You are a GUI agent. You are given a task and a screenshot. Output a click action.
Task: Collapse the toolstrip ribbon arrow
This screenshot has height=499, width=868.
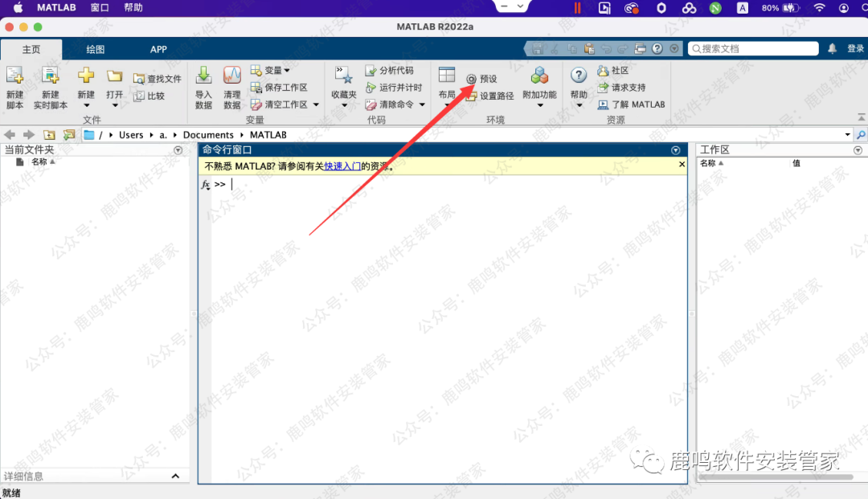674,49
